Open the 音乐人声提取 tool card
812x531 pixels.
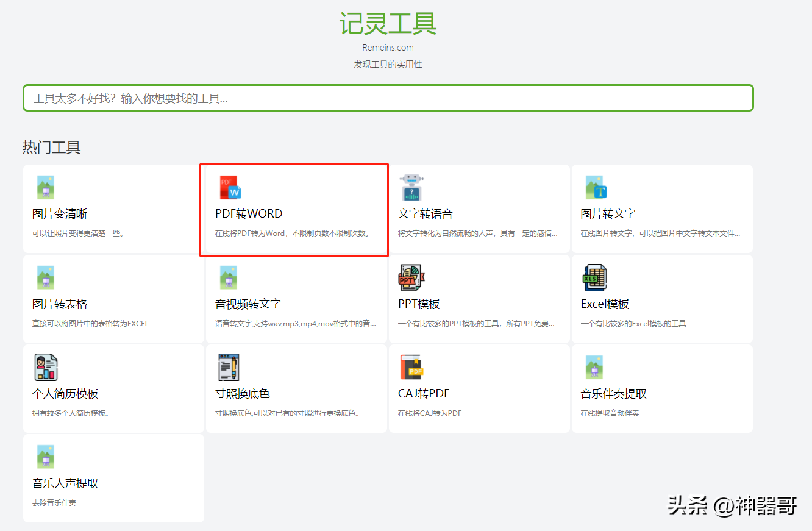pyautogui.click(x=113, y=479)
